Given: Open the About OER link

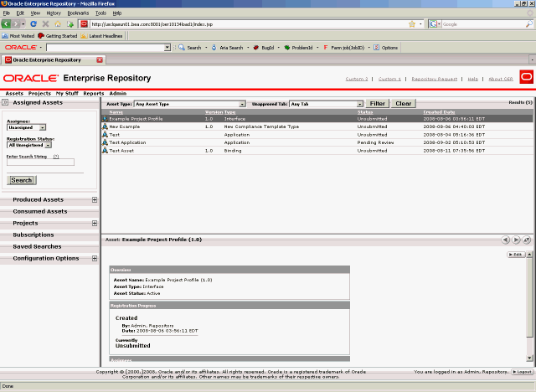Looking at the screenshot, I should [x=501, y=79].
